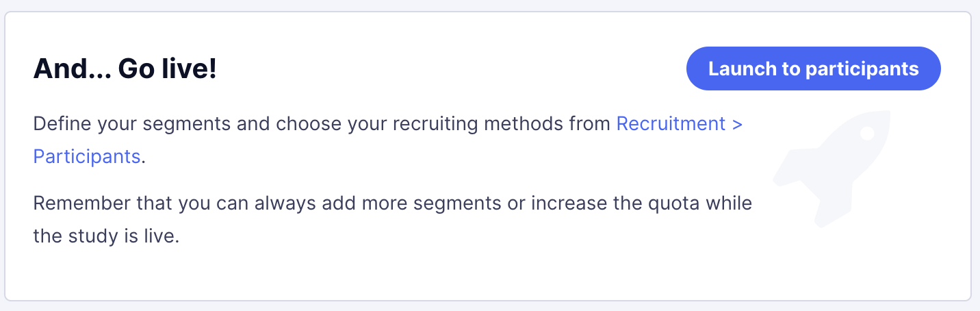
Task: Click the 'the study is live.' text line
Action: pyautogui.click(x=106, y=237)
